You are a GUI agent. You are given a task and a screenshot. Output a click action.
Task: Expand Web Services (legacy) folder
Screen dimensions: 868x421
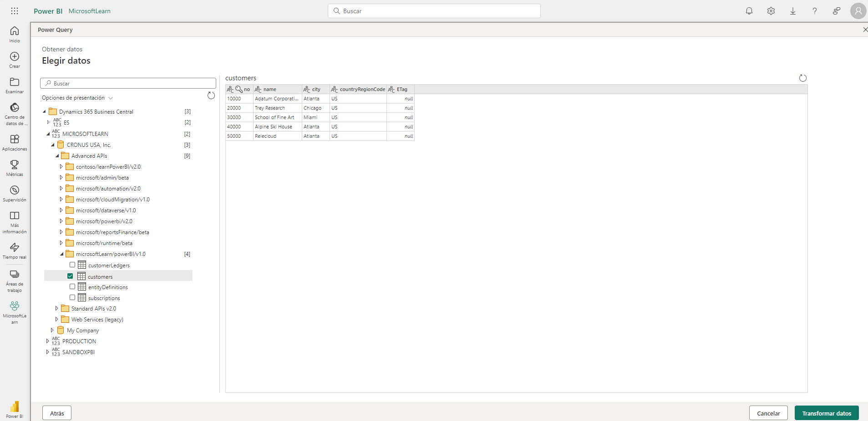tap(56, 319)
